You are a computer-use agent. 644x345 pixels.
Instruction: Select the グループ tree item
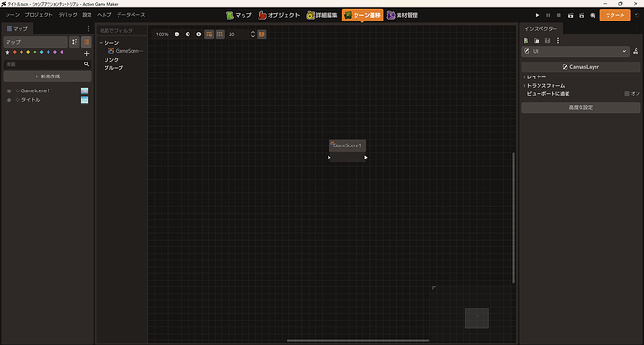[113, 68]
